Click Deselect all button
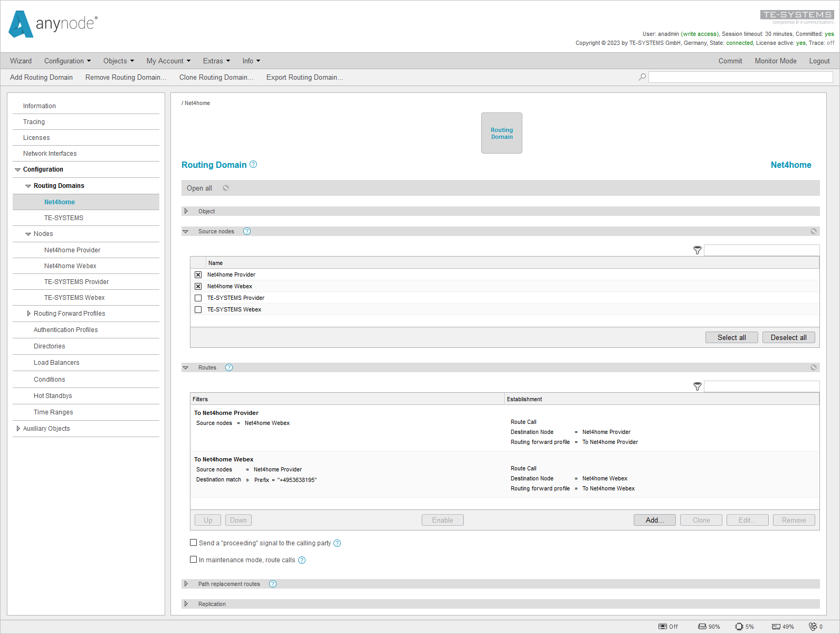Viewport: 840px width, 634px height. coord(789,337)
